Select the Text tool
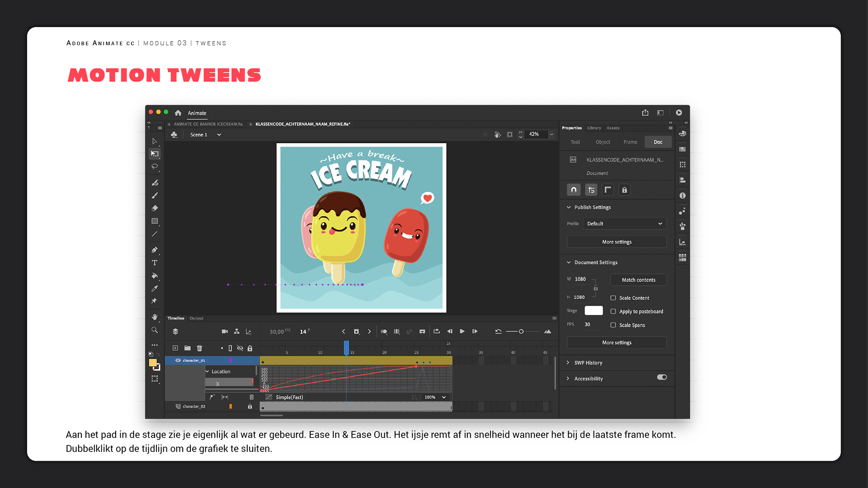Viewport: 868px width, 488px height. [155, 263]
